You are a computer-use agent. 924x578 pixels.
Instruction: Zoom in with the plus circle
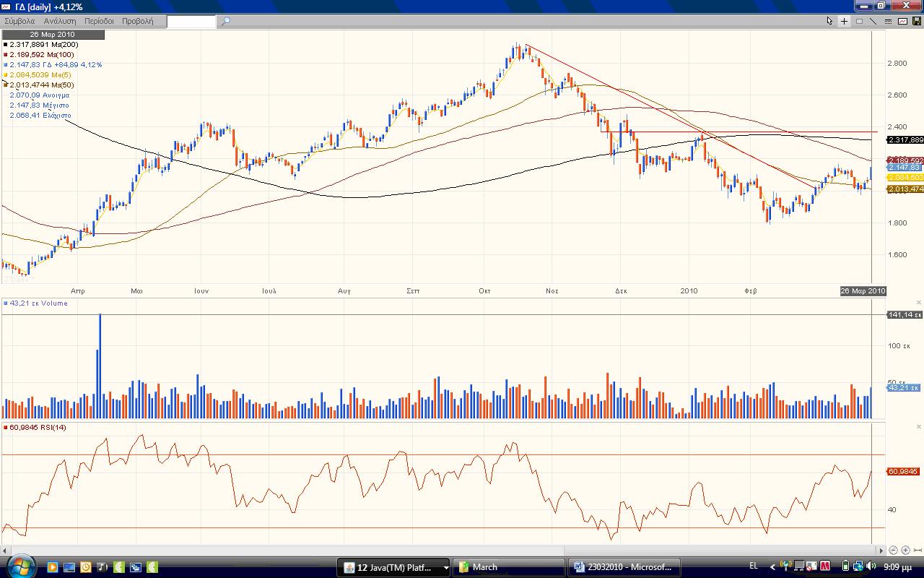pyautogui.click(x=905, y=550)
